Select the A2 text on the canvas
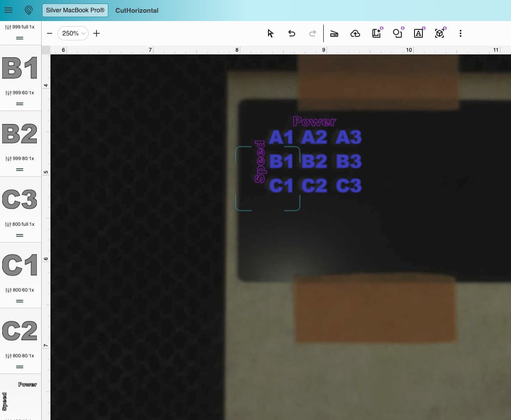This screenshot has height=420, width=511. coord(314,138)
